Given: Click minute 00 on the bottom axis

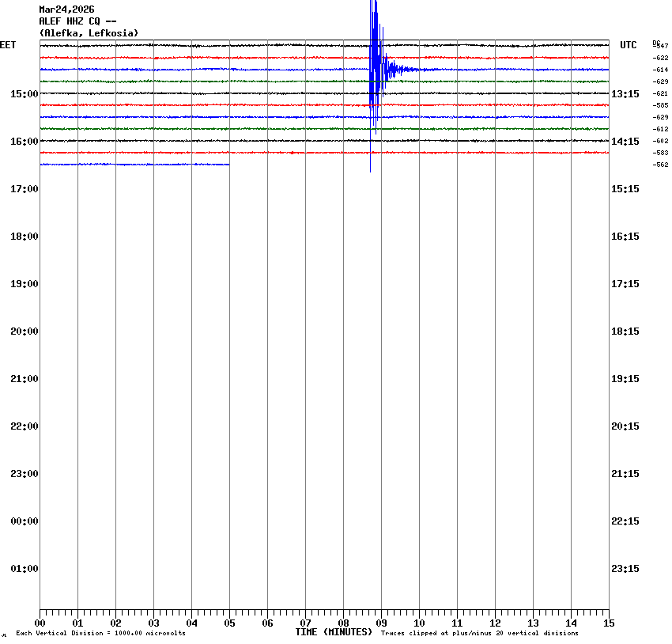Looking at the screenshot, I should point(40,623).
